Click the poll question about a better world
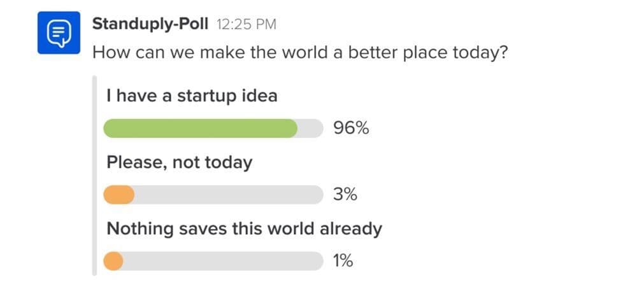 pos(299,52)
